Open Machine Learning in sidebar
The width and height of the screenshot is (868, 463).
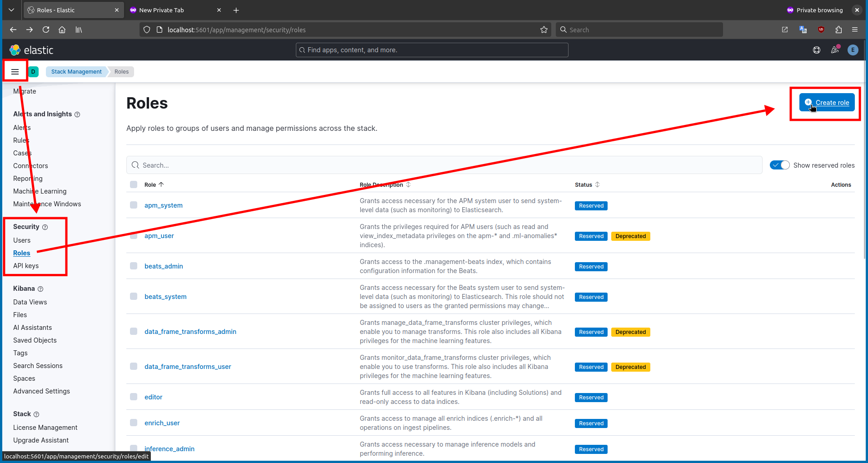[x=40, y=191]
